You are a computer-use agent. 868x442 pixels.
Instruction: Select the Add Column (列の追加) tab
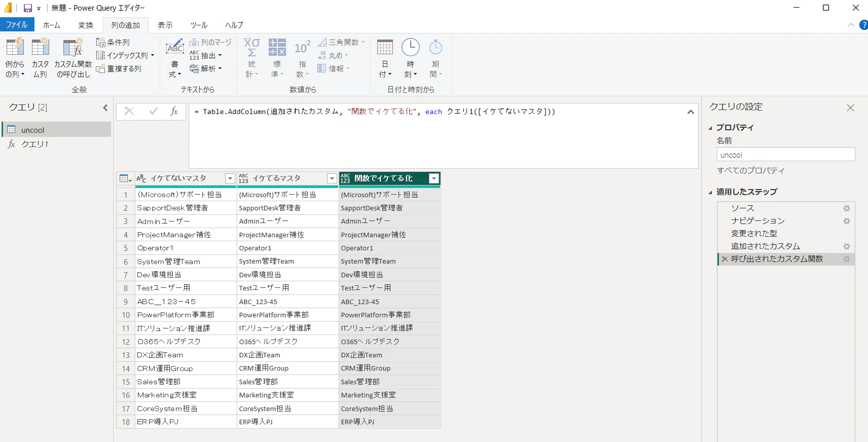point(125,25)
